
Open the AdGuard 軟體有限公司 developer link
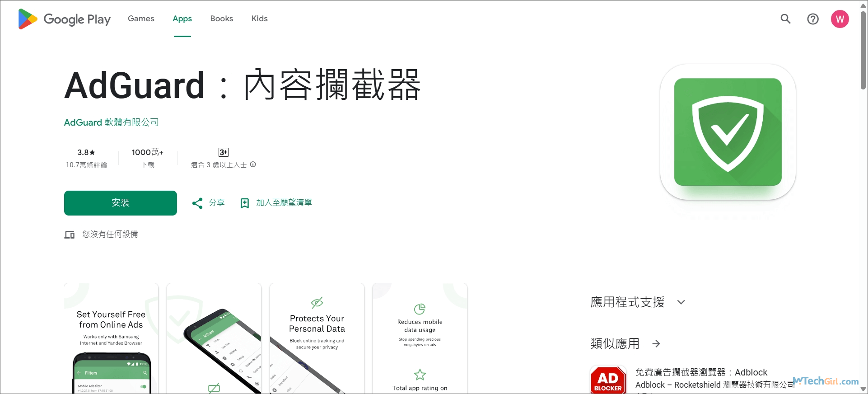pyautogui.click(x=111, y=122)
